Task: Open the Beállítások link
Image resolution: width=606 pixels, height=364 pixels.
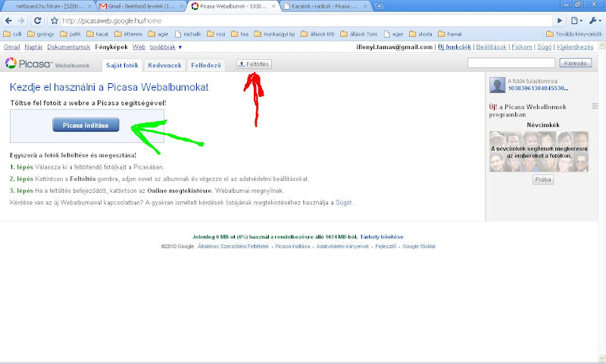Action: click(491, 47)
